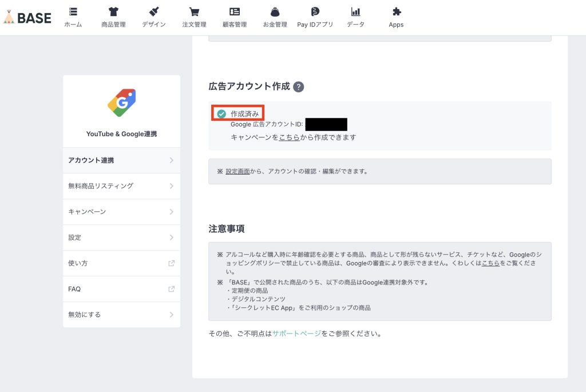Viewport: 586px width, 392px height.
Task: Open デザイン paintbrush icon
Action: pyautogui.click(x=153, y=12)
